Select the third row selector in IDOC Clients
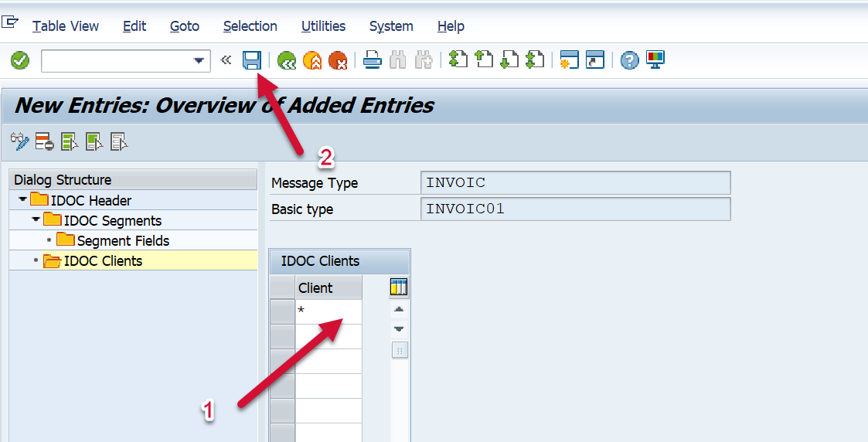The image size is (868, 442). click(x=282, y=362)
